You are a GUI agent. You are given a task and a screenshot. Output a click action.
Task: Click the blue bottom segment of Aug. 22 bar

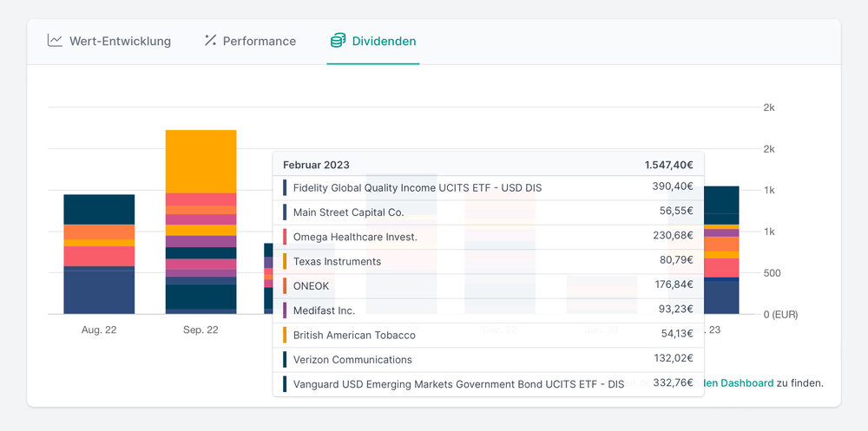click(x=99, y=291)
